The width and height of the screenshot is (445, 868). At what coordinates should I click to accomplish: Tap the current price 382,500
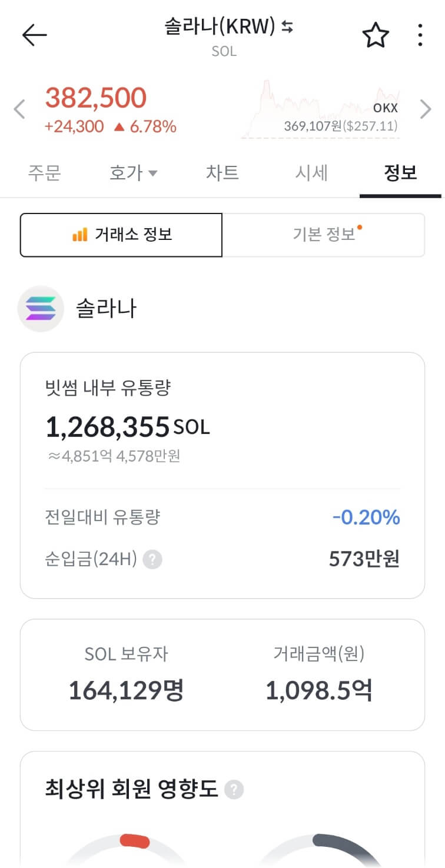[96, 98]
